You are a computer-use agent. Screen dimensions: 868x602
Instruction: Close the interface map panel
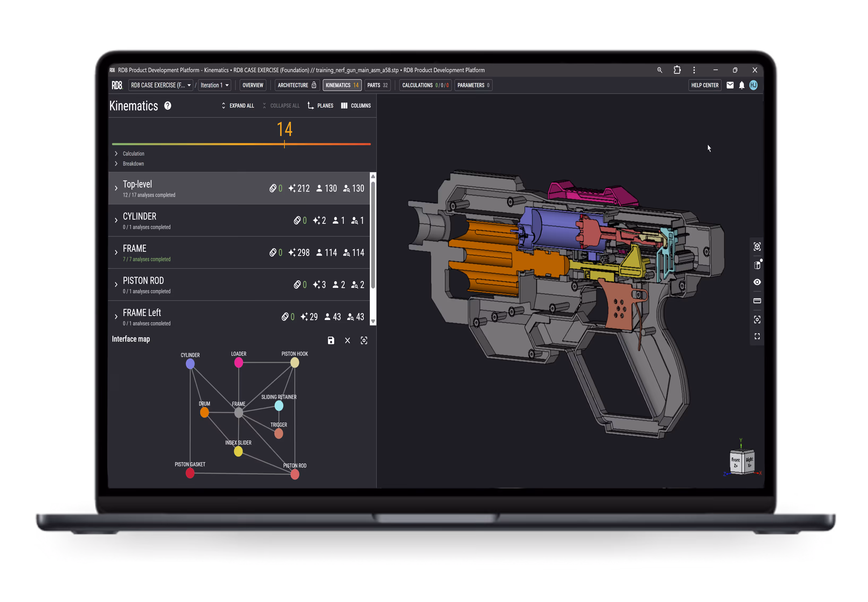[x=348, y=340]
